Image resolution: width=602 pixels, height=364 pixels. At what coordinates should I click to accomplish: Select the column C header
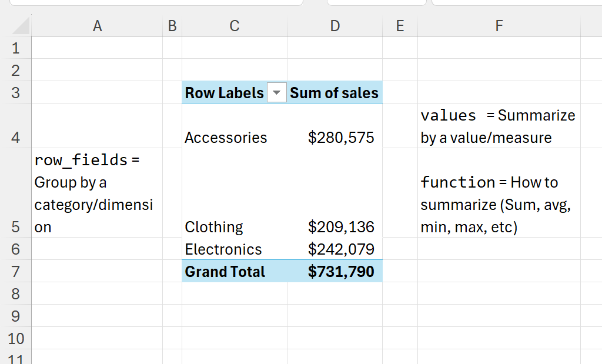pos(234,26)
